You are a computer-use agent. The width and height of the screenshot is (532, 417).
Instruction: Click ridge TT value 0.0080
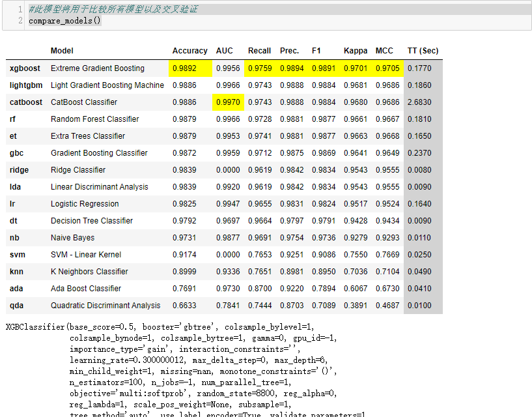(419, 170)
